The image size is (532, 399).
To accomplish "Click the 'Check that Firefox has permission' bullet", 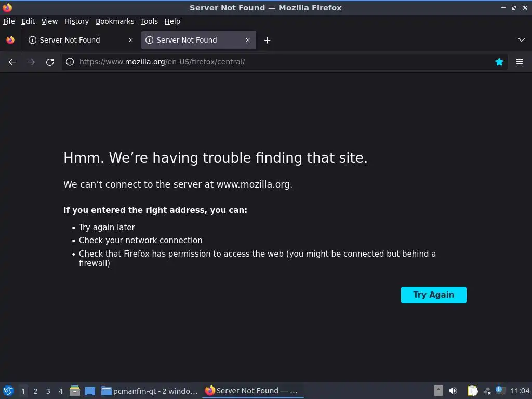I will (257, 258).
